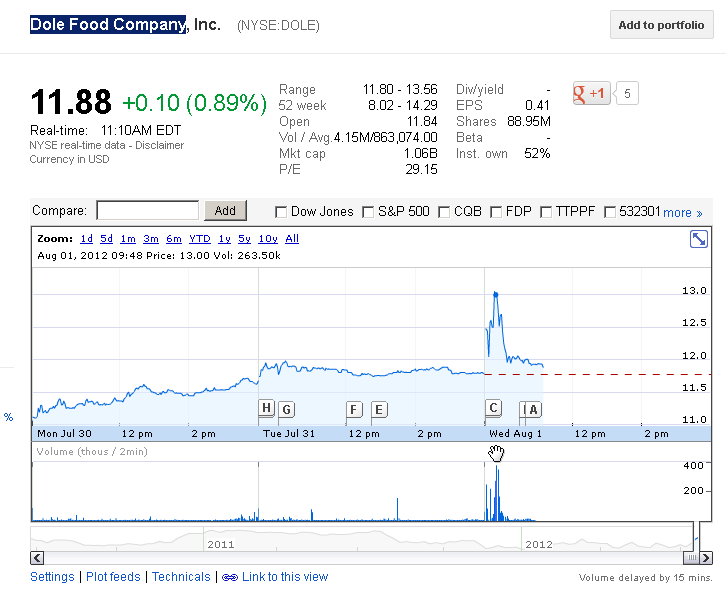The height and width of the screenshot is (603, 726).
Task: Click the left arrow of chart scrollbar
Action: 38,558
